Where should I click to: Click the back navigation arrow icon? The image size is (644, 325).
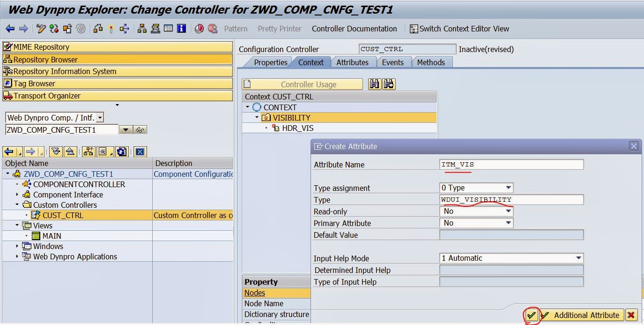tap(9, 29)
